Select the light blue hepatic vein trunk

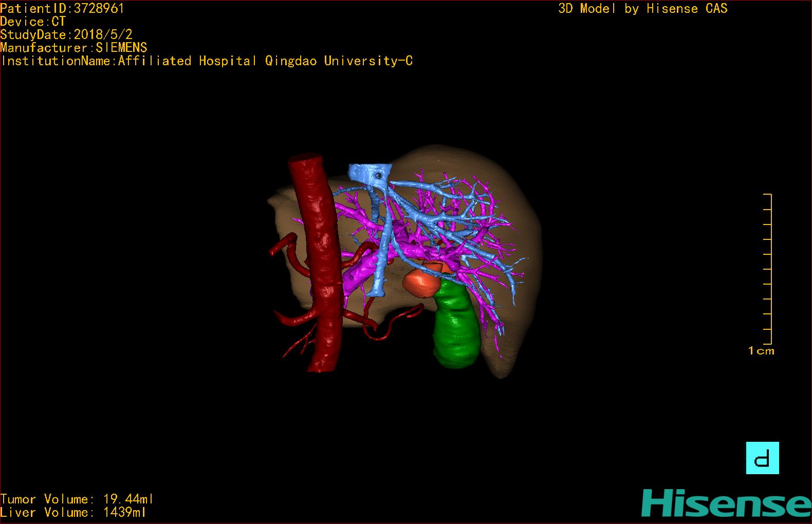(x=381, y=241)
